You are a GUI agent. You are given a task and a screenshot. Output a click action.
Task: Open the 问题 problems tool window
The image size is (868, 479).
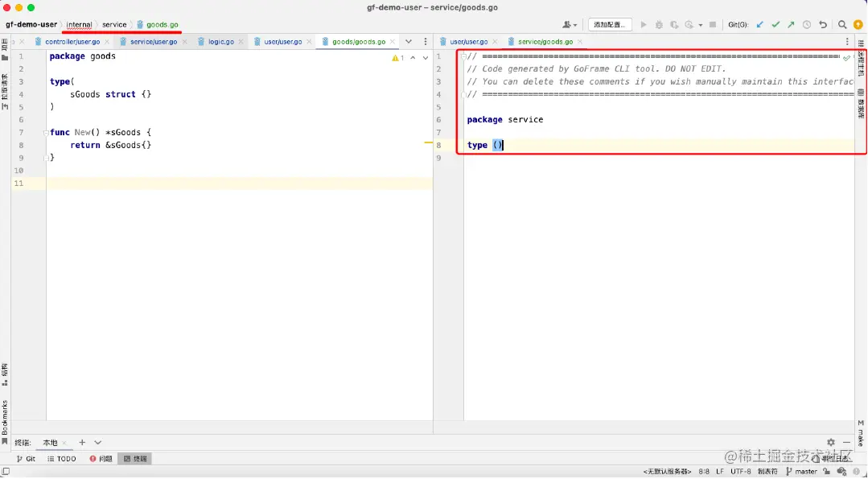[x=101, y=459]
